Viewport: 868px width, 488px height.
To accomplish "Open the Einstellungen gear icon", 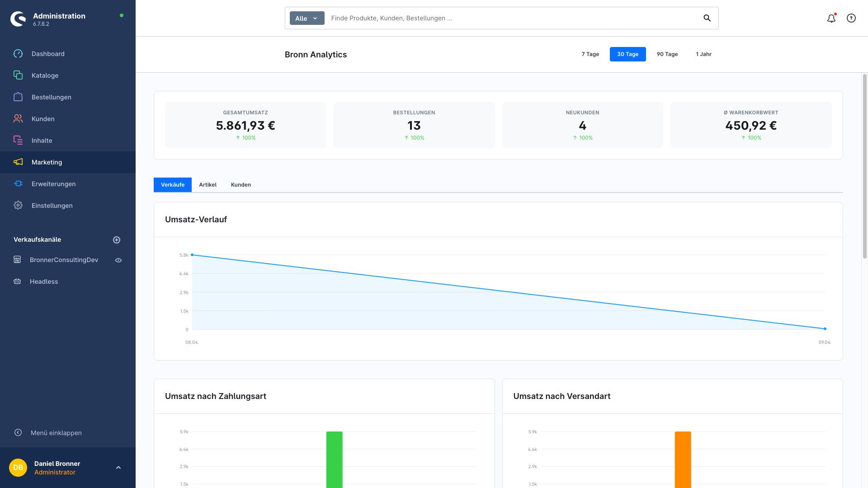I will 18,205.
